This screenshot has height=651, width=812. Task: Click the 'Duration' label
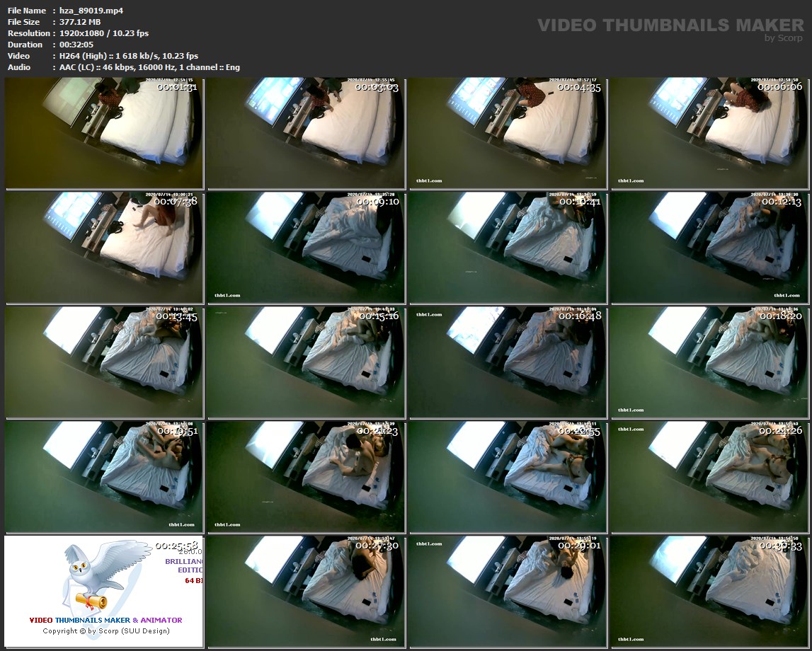pyautogui.click(x=25, y=45)
